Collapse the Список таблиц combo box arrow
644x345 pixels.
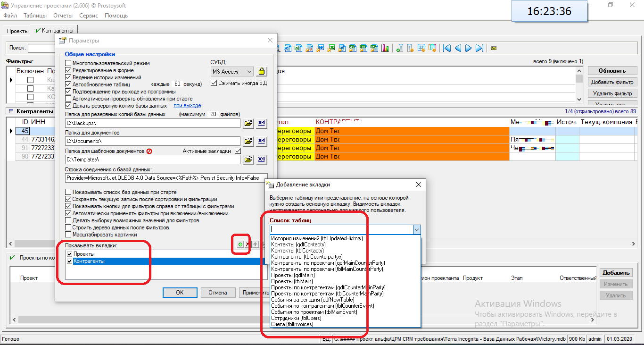click(416, 229)
